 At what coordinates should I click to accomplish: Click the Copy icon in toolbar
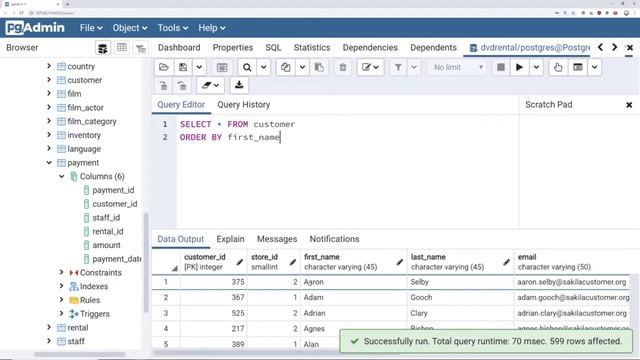click(286, 67)
